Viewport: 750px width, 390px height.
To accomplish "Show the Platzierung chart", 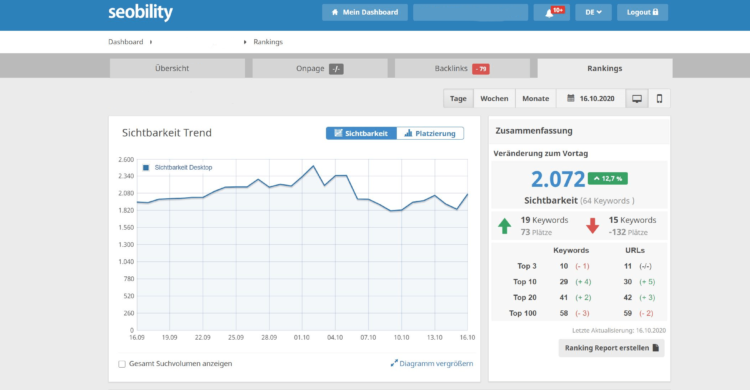I will tap(430, 134).
